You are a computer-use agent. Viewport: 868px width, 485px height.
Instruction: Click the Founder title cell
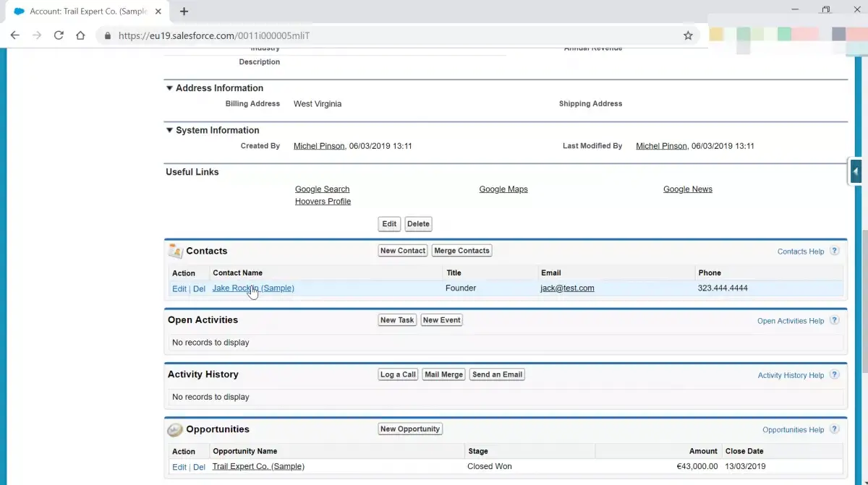[x=461, y=288]
